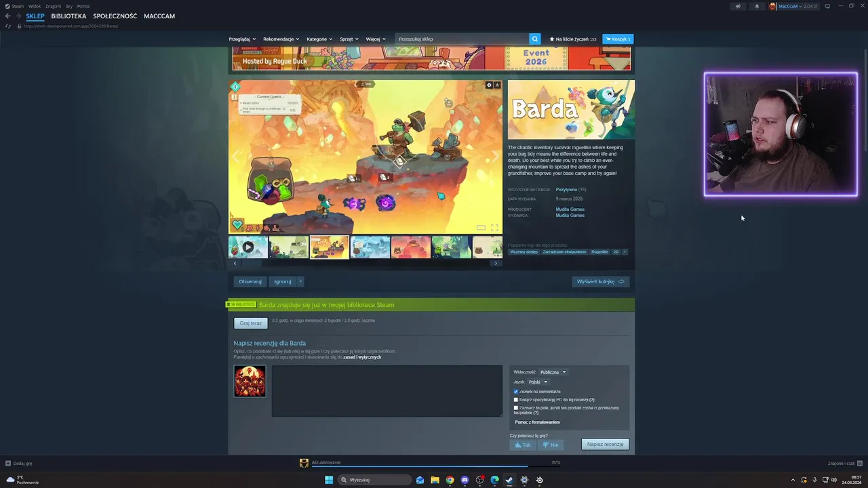This screenshot has width=868, height=488.
Task: Open Google Chrome from the taskbar
Action: coord(450,480)
